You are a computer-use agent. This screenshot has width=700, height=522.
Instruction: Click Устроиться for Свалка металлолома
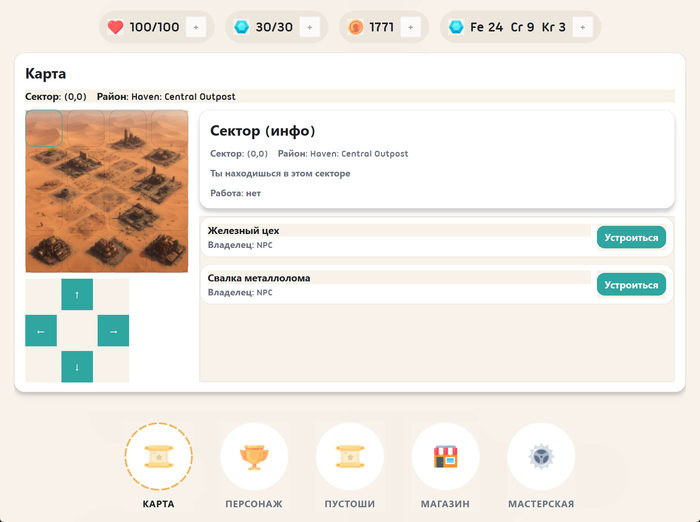[x=631, y=284]
